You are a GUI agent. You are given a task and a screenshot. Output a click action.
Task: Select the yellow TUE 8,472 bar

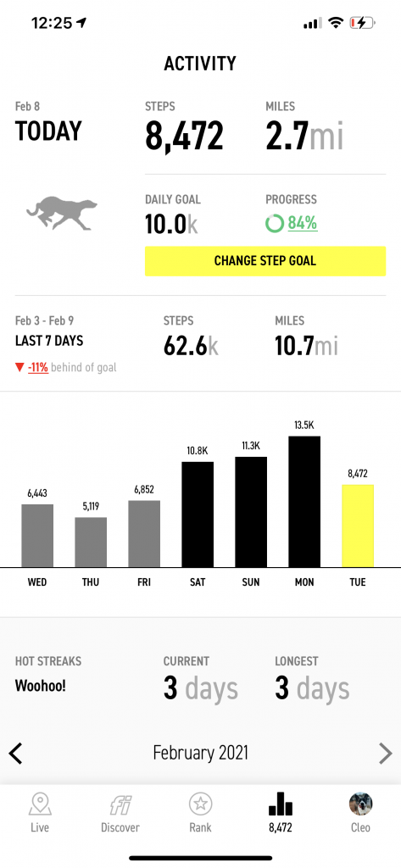(x=358, y=526)
